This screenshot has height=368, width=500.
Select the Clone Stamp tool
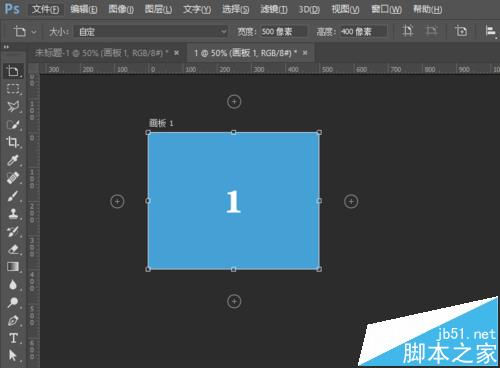[13, 214]
